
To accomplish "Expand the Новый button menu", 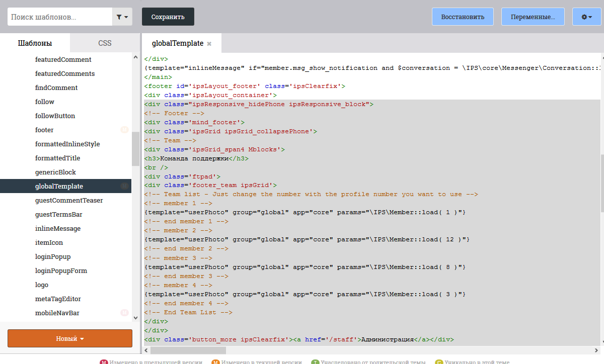I will pos(70,338).
